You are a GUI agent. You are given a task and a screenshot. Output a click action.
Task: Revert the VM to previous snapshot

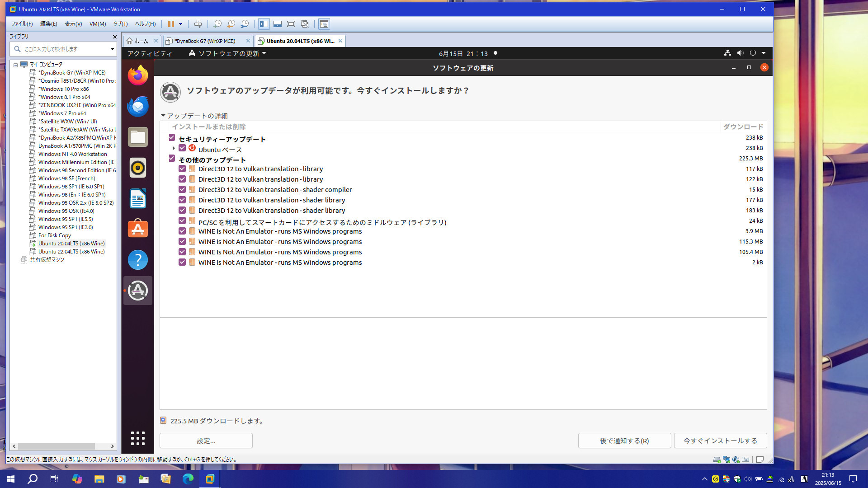click(x=231, y=24)
